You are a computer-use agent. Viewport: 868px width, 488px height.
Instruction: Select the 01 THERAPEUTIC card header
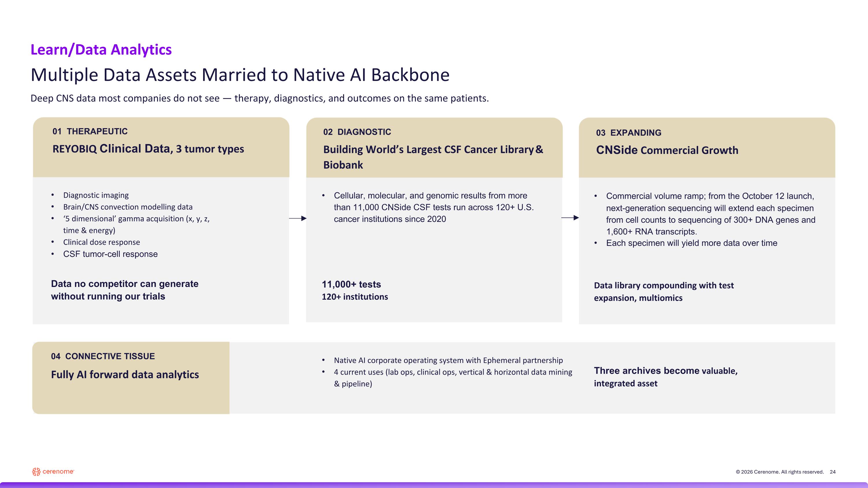[x=90, y=131]
